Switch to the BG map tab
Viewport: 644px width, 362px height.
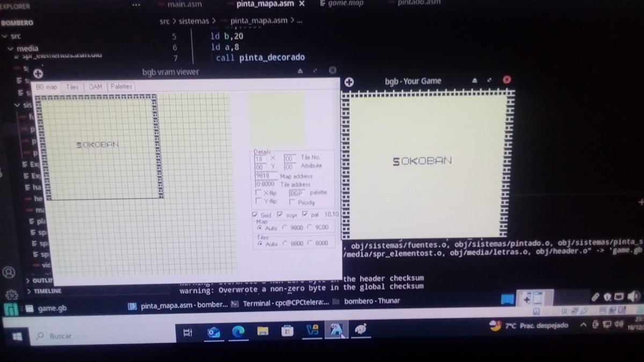[x=46, y=86]
